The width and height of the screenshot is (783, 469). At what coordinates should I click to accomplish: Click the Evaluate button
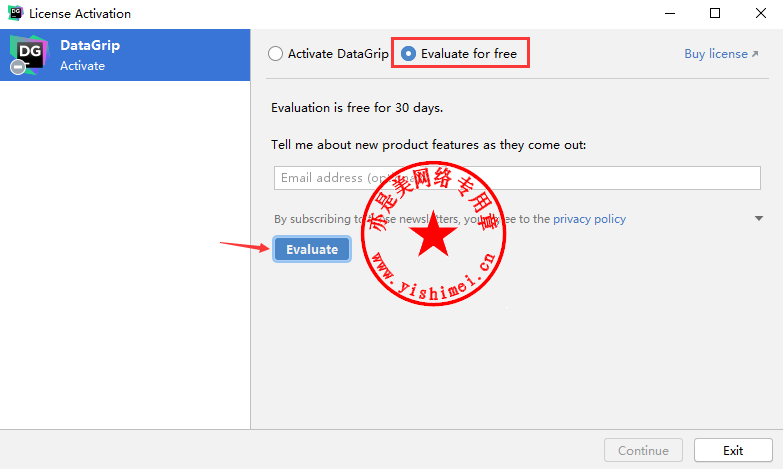(x=312, y=249)
